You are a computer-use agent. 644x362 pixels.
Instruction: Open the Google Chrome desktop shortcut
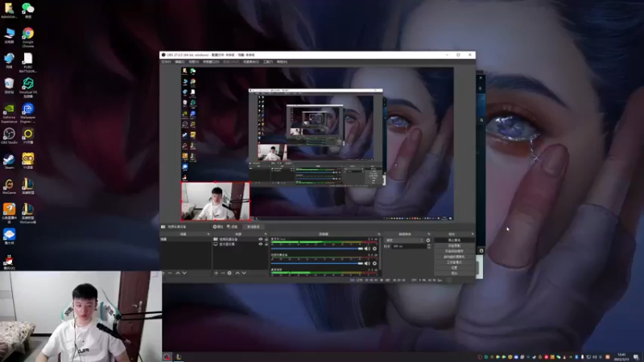coord(28,37)
